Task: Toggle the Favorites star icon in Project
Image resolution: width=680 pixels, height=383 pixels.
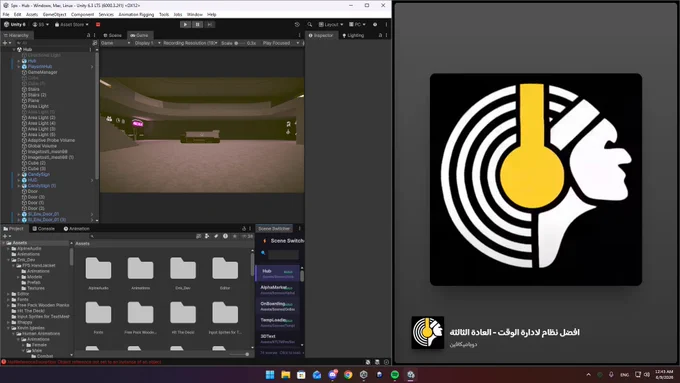Action: (x=235, y=236)
